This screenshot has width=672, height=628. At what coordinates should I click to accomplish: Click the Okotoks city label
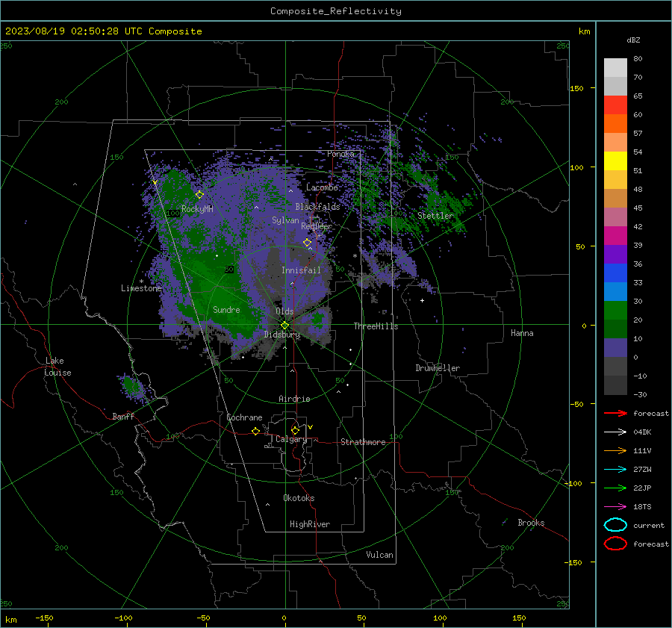point(299,498)
